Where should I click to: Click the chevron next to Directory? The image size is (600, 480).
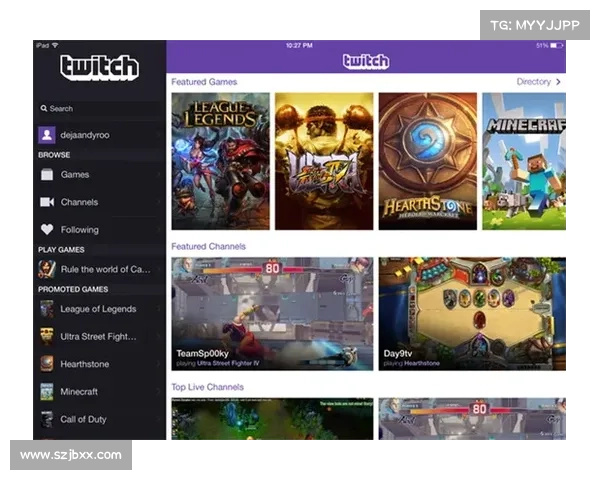(558, 82)
